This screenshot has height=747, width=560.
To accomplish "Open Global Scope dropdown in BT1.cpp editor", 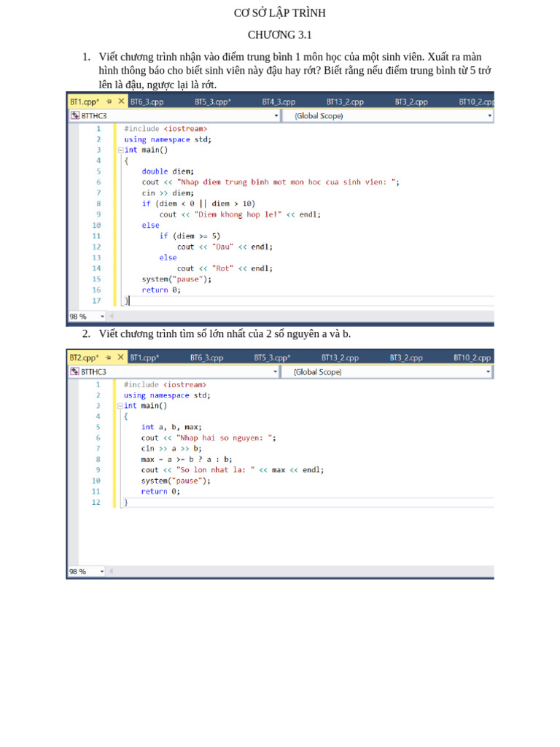I will point(489,116).
